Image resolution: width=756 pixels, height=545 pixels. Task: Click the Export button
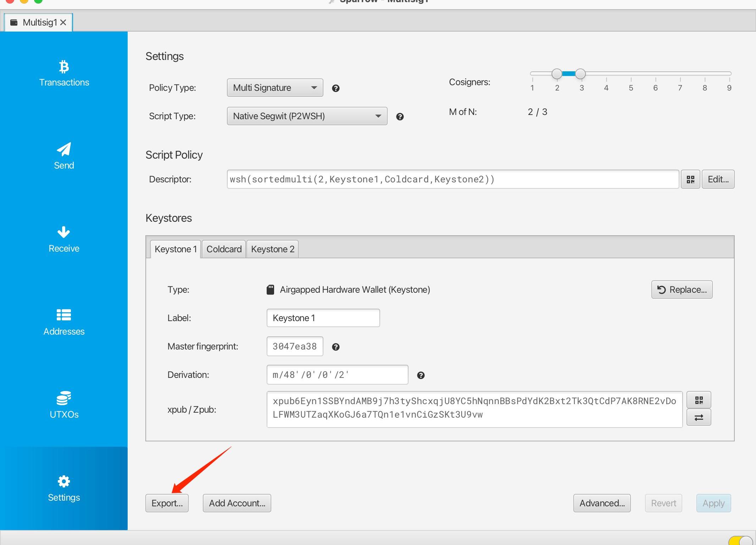(167, 503)
